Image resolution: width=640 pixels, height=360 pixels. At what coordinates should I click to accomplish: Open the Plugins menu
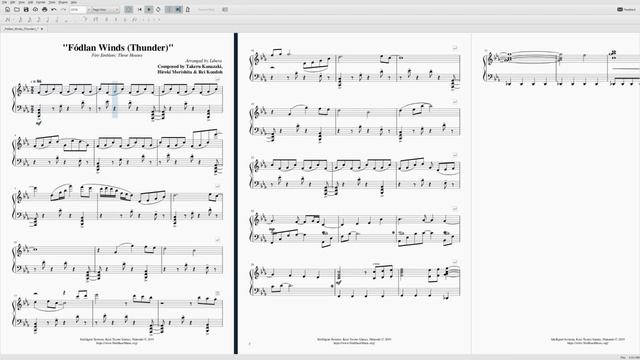point(63,2)
